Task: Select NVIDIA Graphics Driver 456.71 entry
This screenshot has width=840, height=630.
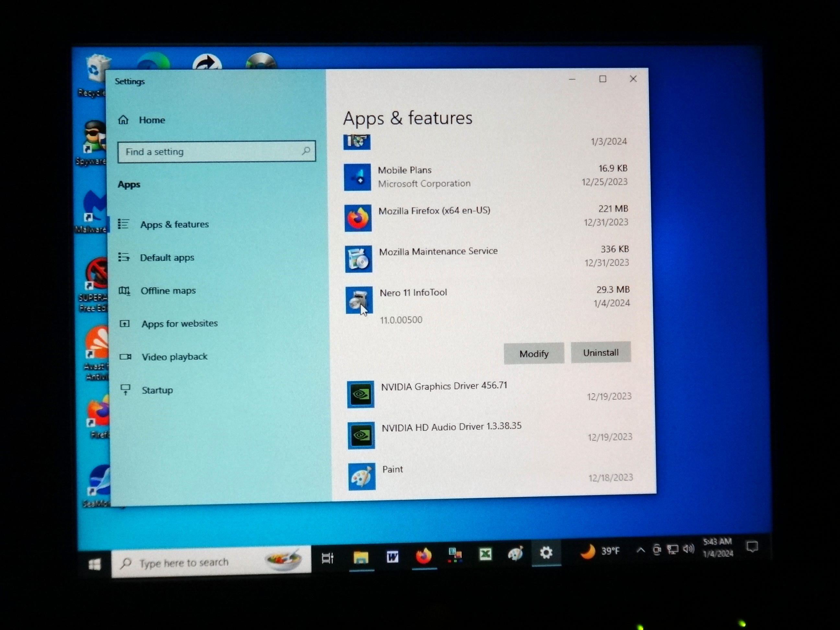Action: coord(444,386)
